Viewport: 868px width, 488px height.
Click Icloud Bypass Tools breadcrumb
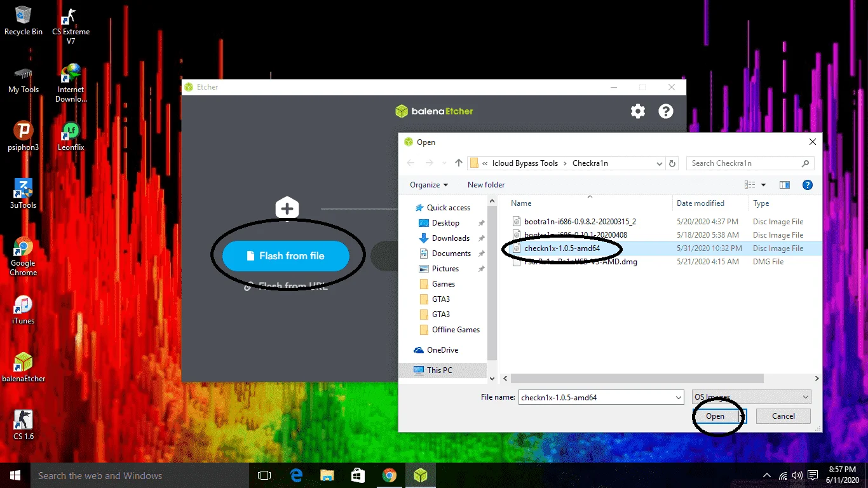525,163
